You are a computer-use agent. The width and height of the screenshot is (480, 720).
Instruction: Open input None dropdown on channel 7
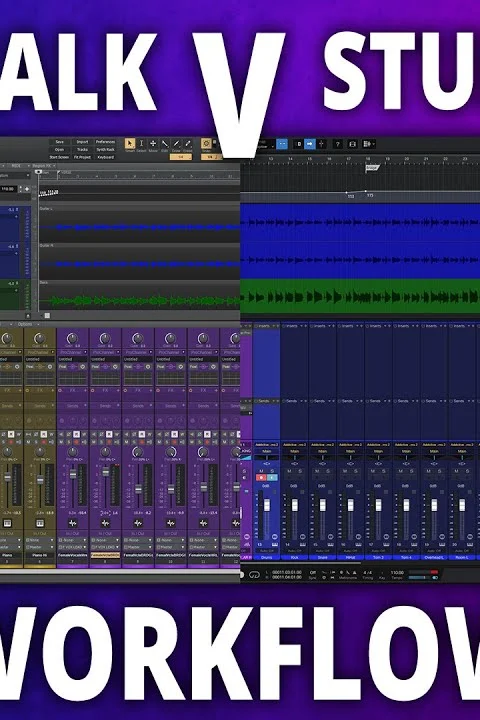(x=85, y=540)
